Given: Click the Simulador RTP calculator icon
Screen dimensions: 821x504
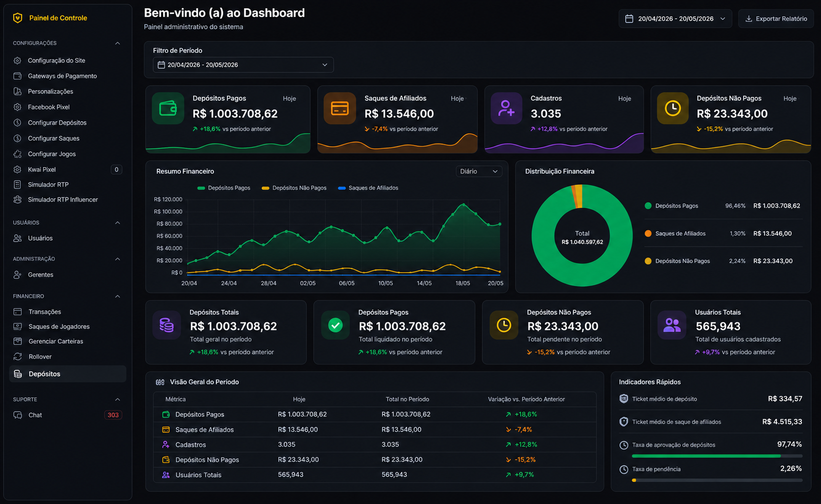Looking at the screenshot, I should point(17,185).
